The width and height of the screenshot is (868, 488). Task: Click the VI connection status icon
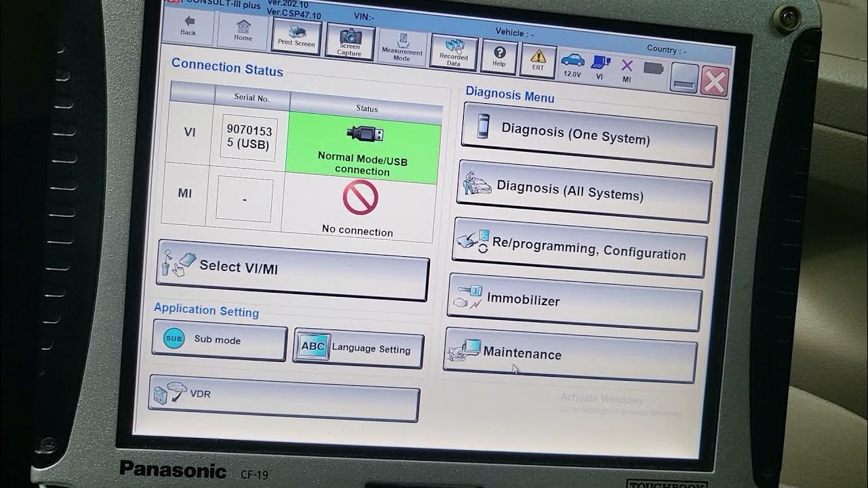(x=599, y=68)
